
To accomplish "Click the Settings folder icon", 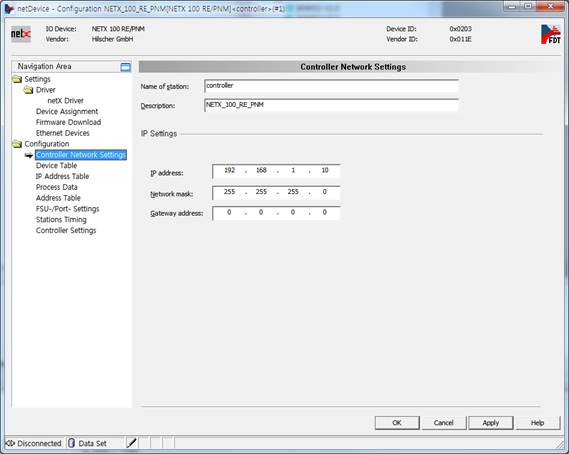I will click(17, 79).
